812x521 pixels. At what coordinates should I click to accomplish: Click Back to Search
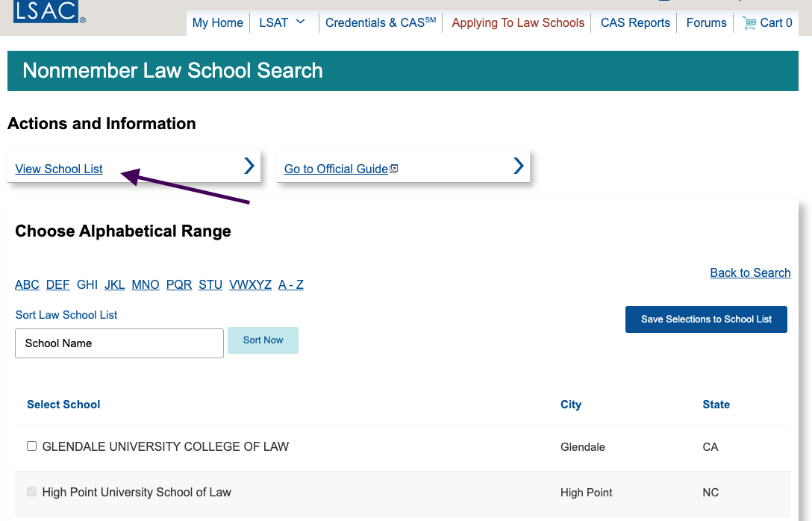750,272
